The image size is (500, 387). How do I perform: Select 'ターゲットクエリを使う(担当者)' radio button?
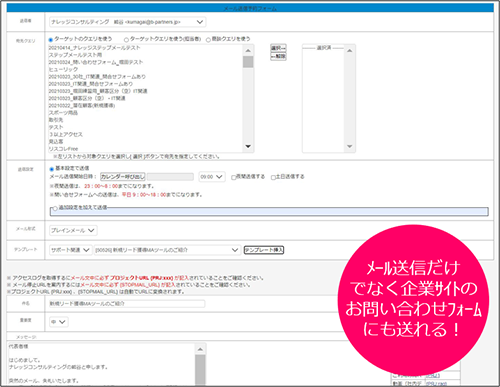pyautogui.click(x=126, y=40)
